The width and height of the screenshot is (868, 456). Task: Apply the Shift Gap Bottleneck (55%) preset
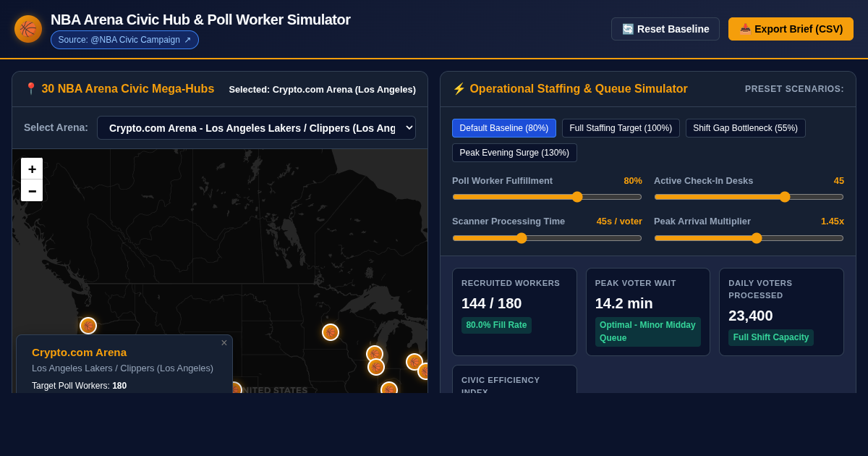coord(746,128)
